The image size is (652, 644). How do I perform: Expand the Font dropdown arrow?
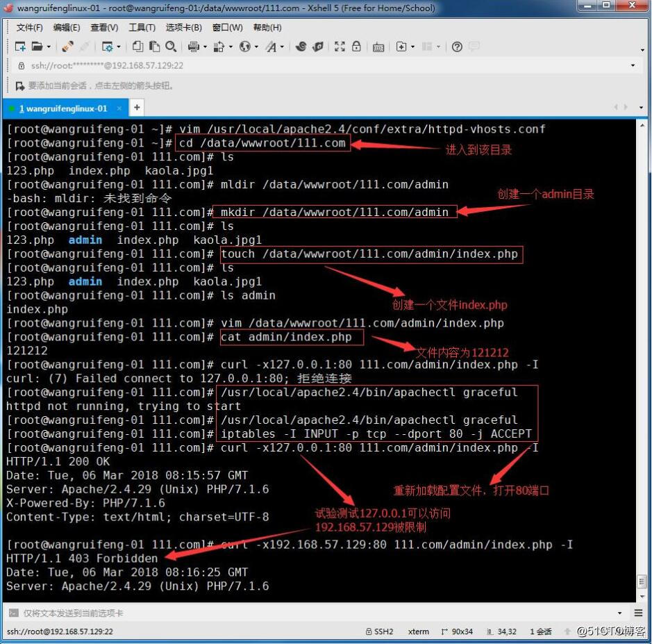pyautogui.click(x=282, y=47)
